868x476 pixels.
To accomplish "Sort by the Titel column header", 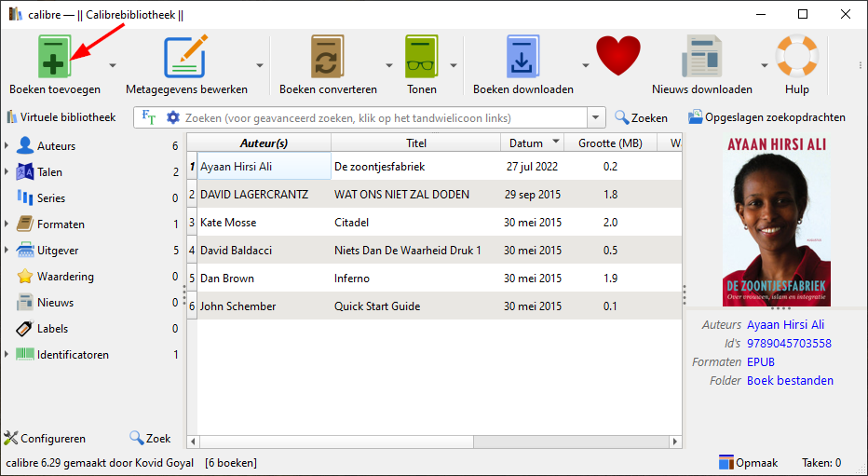I will pos(415,143).
